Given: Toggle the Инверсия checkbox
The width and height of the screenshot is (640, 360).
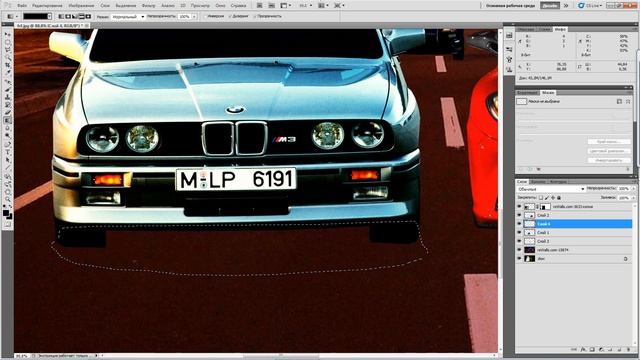Looking at the screenshot, I should 204,16.
